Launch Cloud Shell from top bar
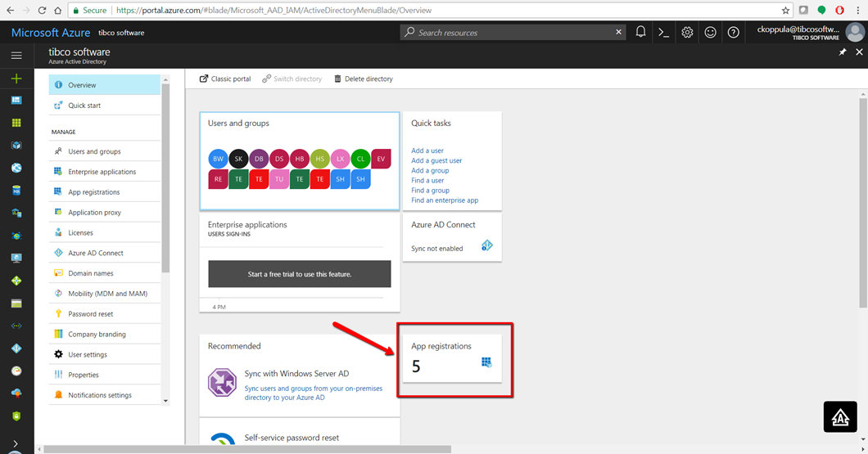The width and height of the screenshot is (868, 454). [x=664, y=32]
